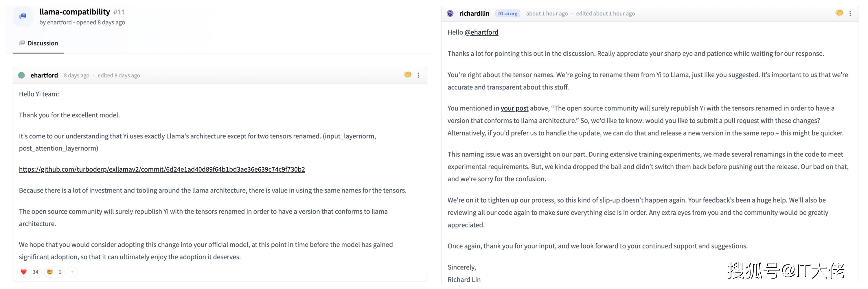Toggle the mind-blown reaction with 1 vote
The image size is (868, 289).
tap(54, 272)
